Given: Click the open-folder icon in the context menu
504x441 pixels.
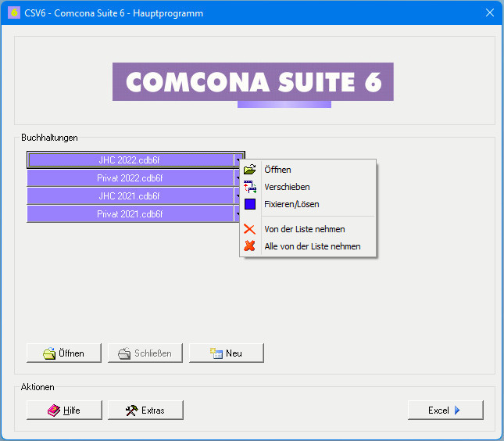Looking at the screenshot, I should [x=250, y=170].
